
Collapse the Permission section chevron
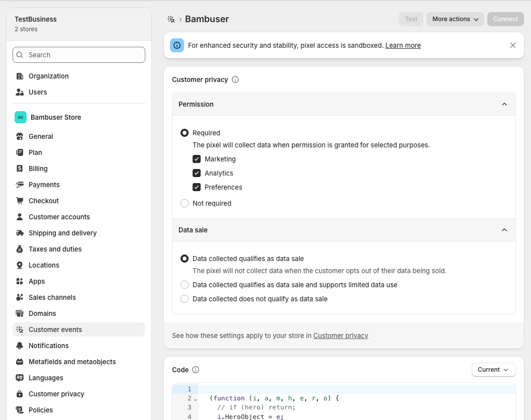[504, 104]
